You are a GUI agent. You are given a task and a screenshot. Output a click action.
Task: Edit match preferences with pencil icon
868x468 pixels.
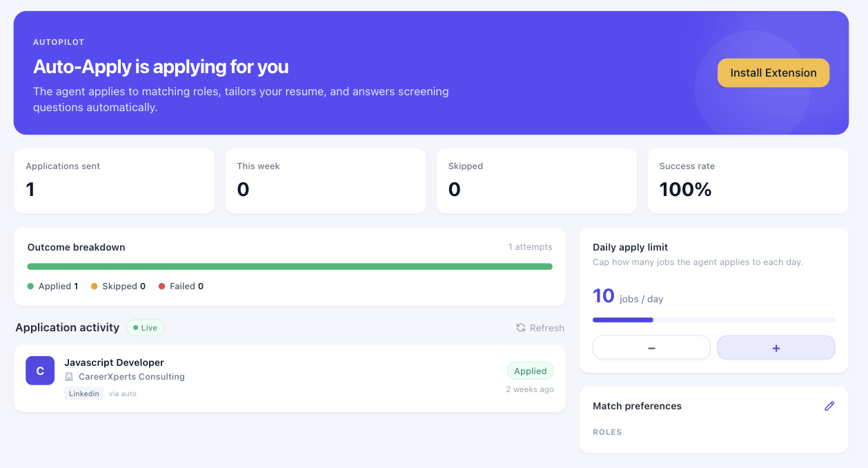point(829,406)
